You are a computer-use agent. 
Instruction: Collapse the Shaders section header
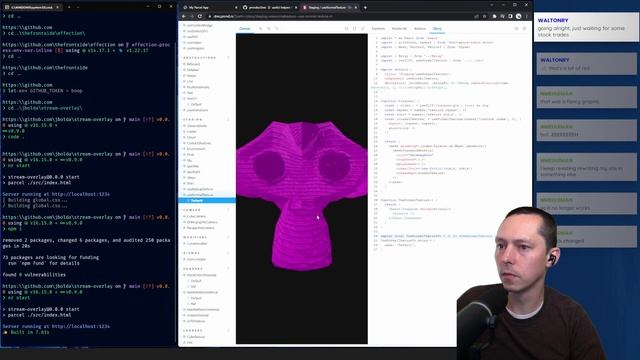pyautogui.click(x=193, y=269)
